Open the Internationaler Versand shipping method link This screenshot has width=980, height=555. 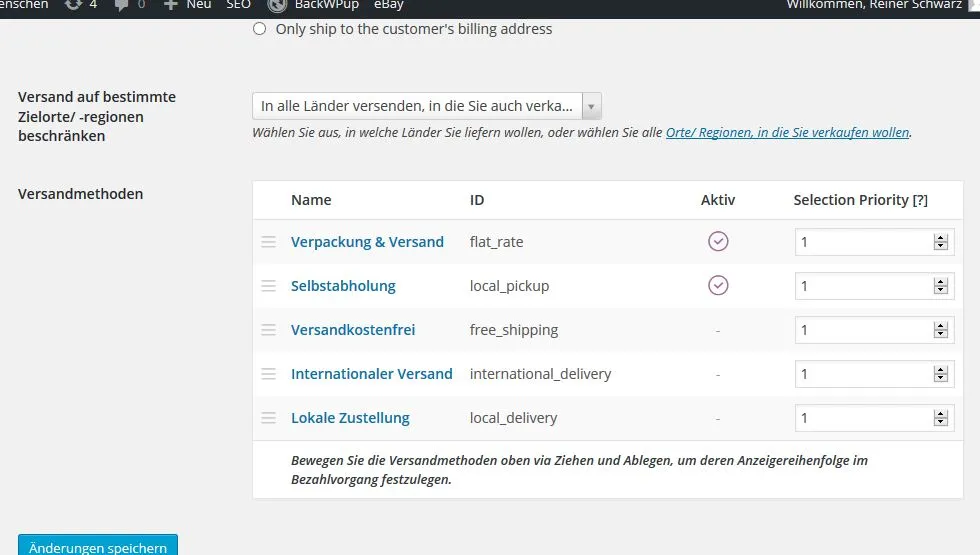[371, 374]
